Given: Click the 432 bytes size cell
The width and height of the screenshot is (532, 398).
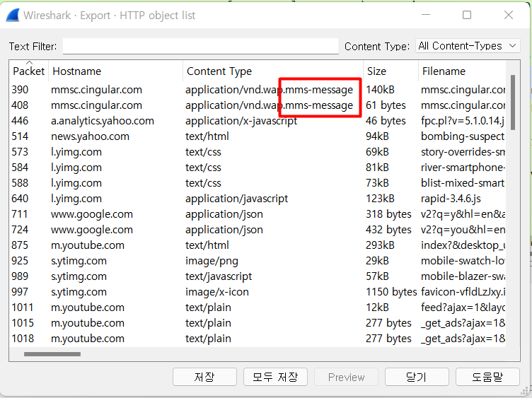Looking at the screenshot, I should 388,230.
